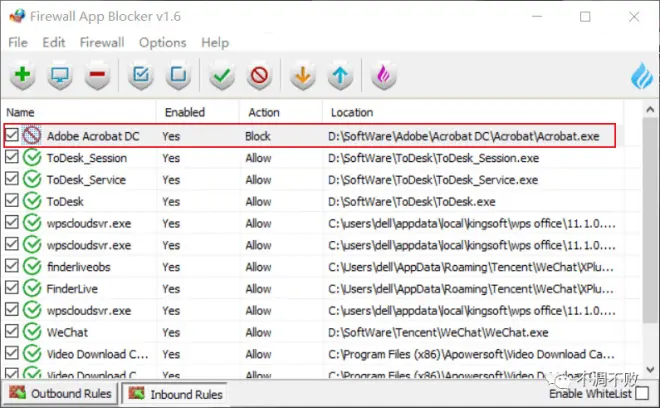The height and width of the screenshot is (408, 660).
Task: Click the red prohibited Block icon
Action: [x=259, y=76]
